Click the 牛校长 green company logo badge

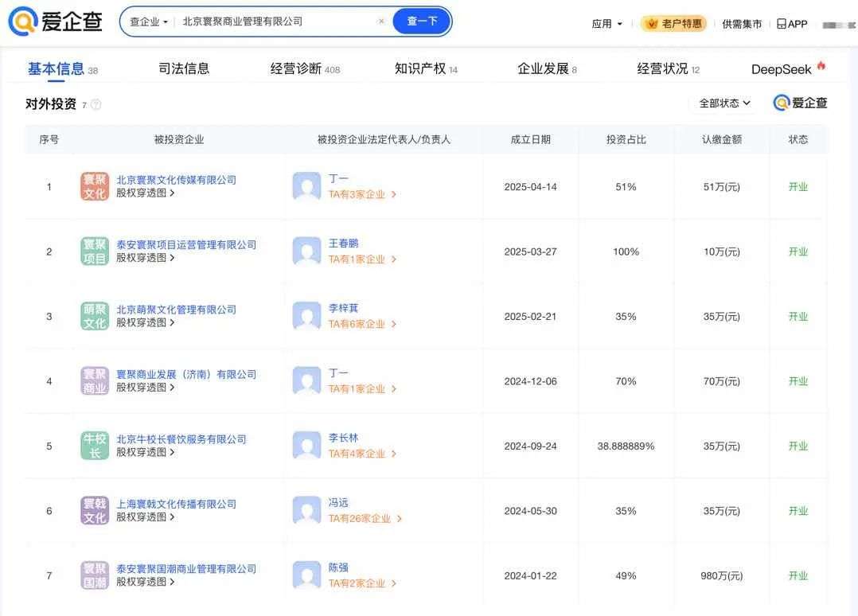click(x=95, y=446)
